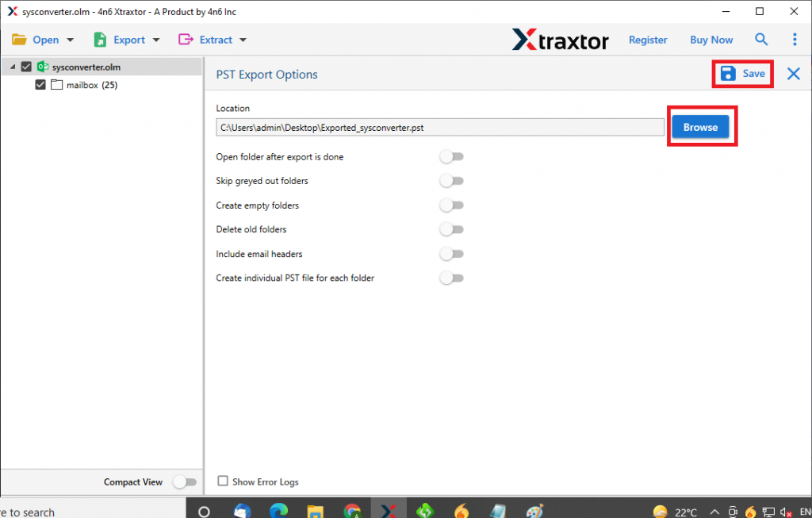
Task: Open the notepad-style app in taskbar
Action: [498, 511]
